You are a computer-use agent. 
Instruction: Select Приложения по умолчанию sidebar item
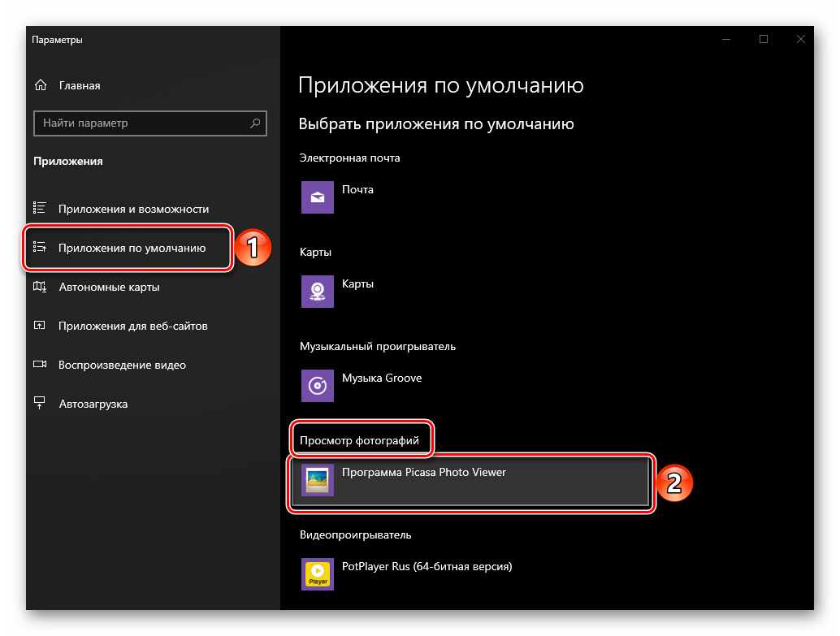click(x=132, y=248)
